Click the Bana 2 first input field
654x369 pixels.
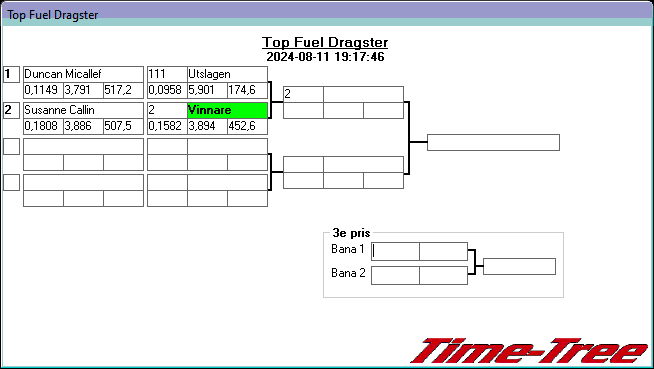point(395,276)
